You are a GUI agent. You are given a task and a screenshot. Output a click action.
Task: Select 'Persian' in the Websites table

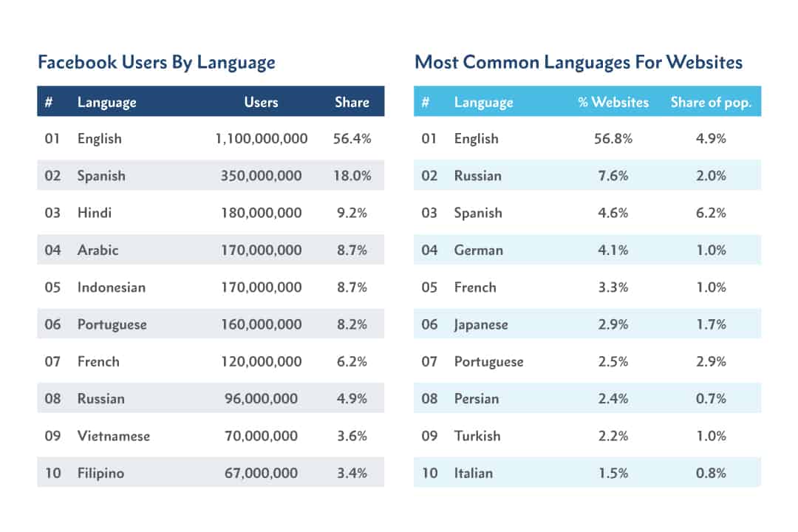click(x=477, y=398)
